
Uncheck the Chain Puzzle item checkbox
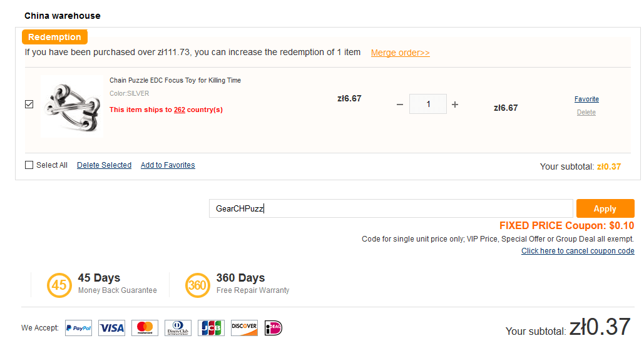tap(29, 105)
